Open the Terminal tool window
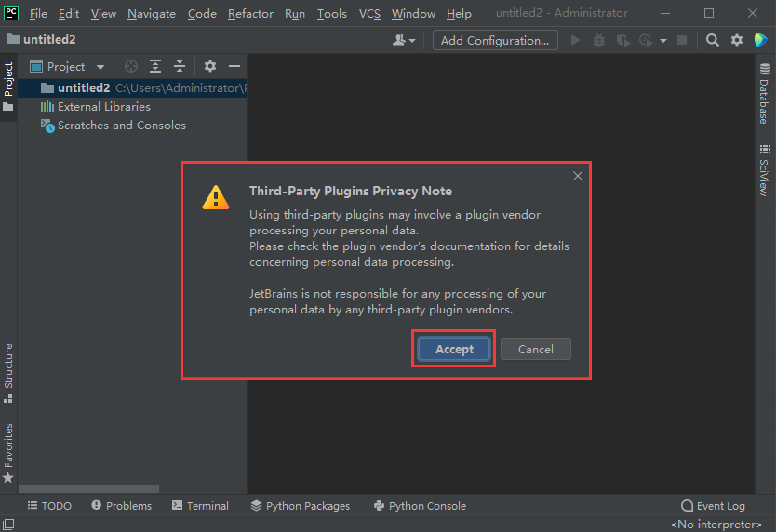Viewport: 776px width, 532px height. pos(200,506)
